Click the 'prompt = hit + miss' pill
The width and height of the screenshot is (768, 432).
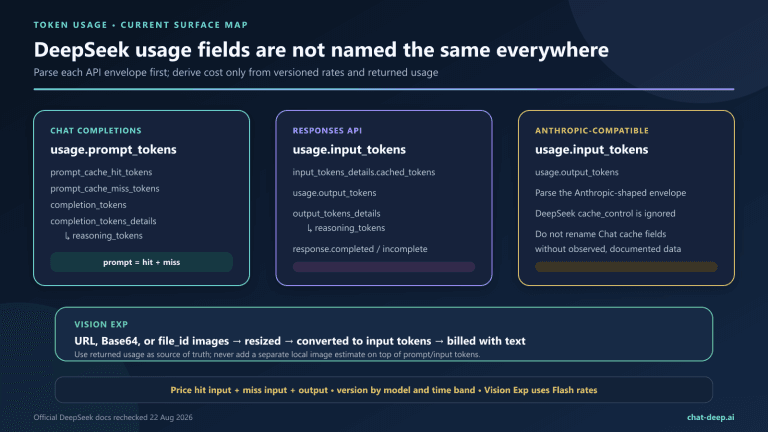point(142,262)
